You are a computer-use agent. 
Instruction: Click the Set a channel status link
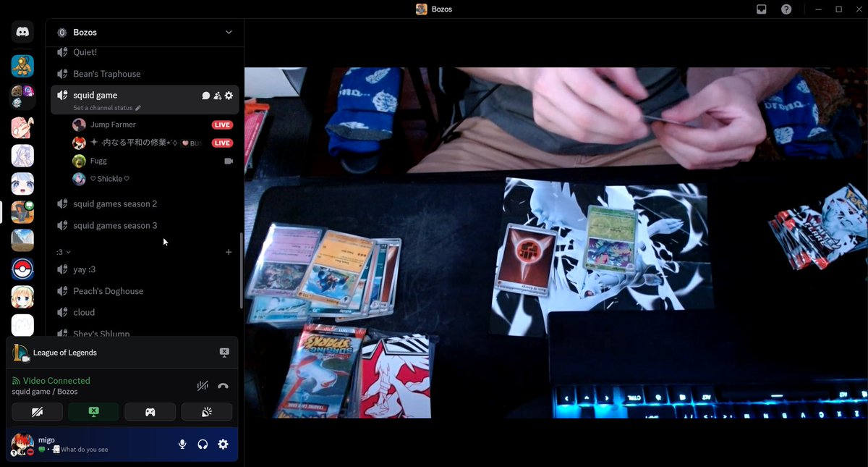[x=103, y=108]
